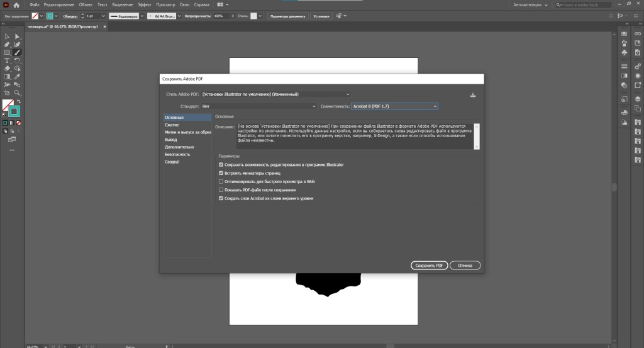This screenshot has height=348, width=644.
Task: Open Эффект menu
Action: tap(145, 5)
